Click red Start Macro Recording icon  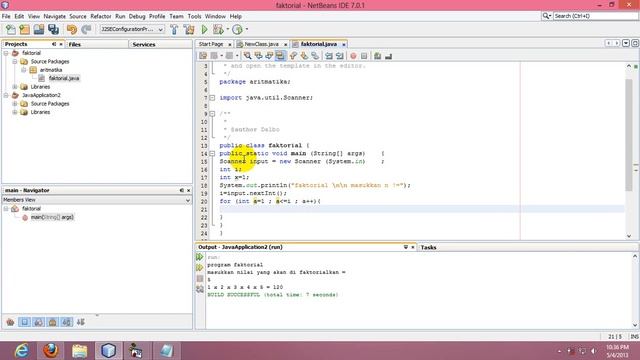(x=353, y=56)
